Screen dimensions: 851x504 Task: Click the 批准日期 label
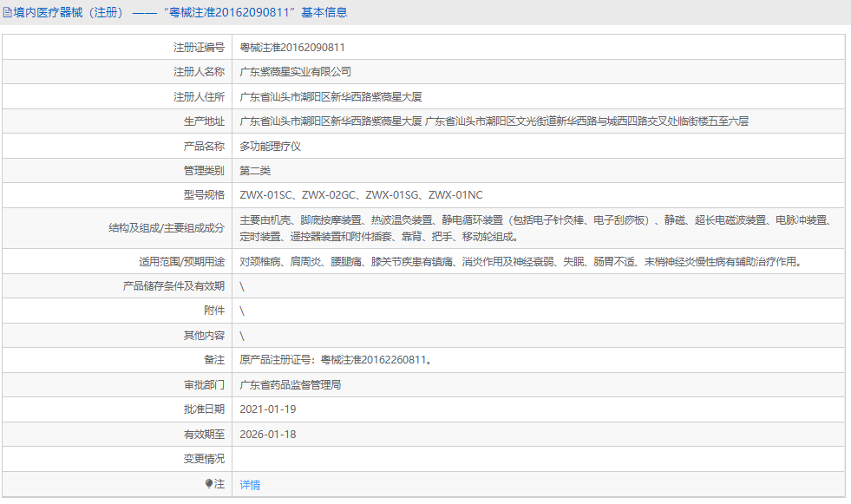tap(204, 409)
